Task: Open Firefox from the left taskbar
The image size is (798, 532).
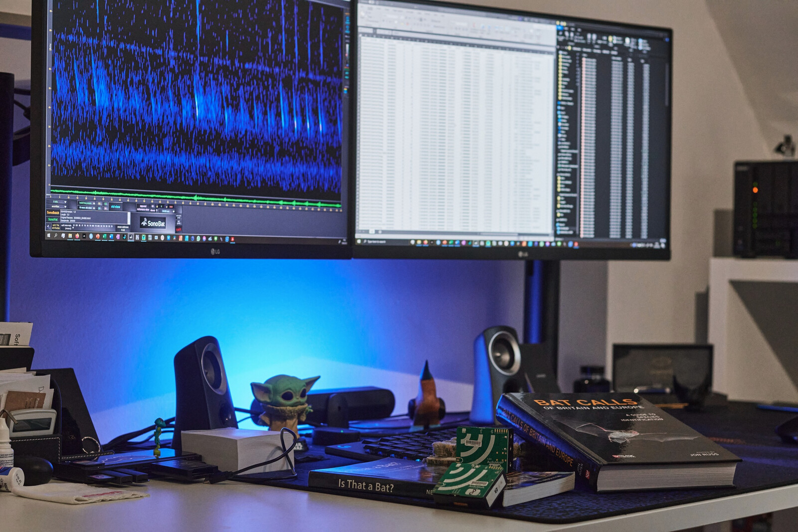Action: 77,236
